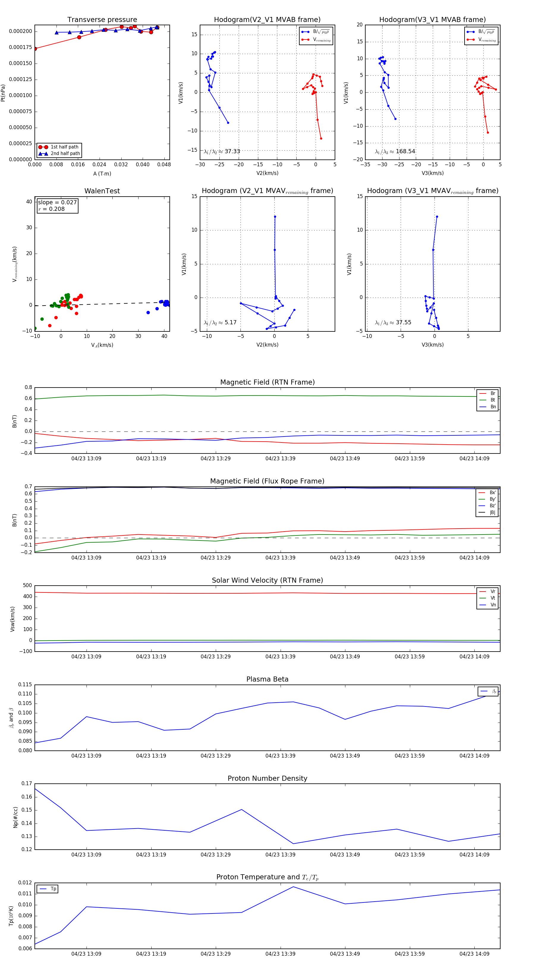Click the Bz' legend entry
Screen dimensions: 535x980
coord(487,506)
